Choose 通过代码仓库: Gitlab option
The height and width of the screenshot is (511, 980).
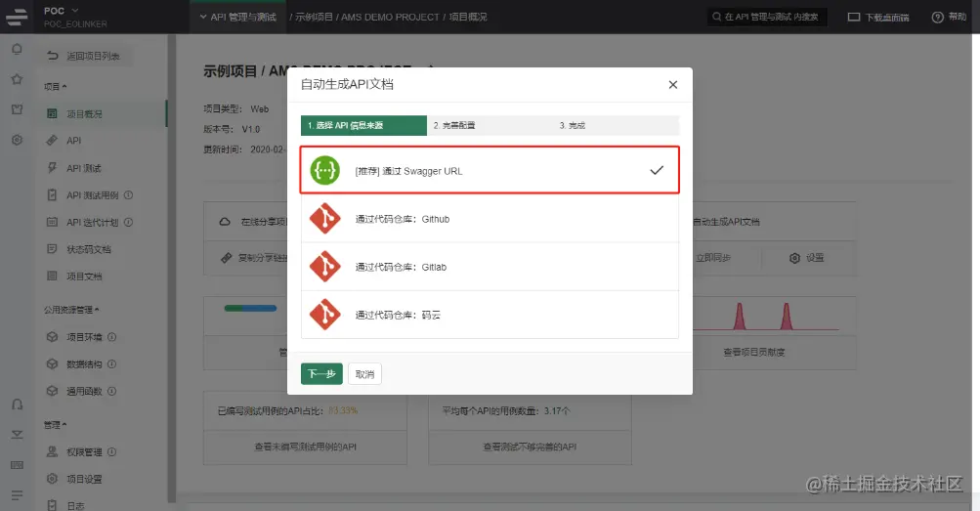pos(490,267)
